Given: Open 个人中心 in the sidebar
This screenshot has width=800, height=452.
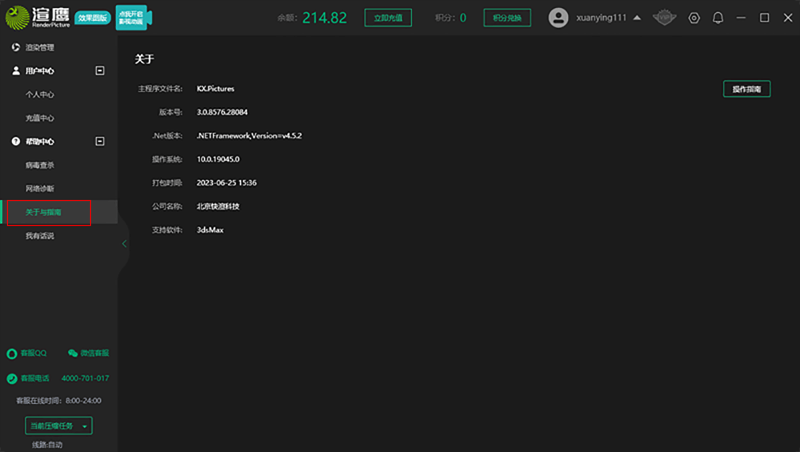Looking at the screenshot, I should (40, 95).
